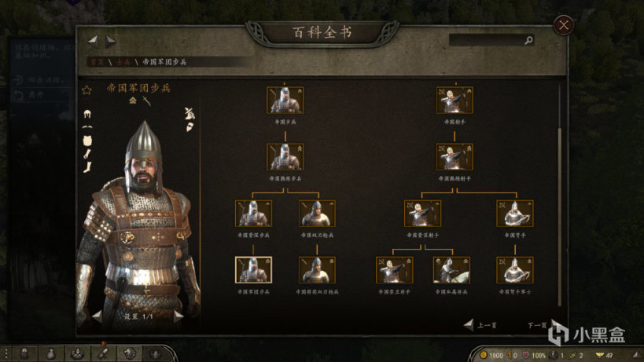Open the party screen in bottom toolbar
Viewport: 644px width, 362px height.
point(77,354)
